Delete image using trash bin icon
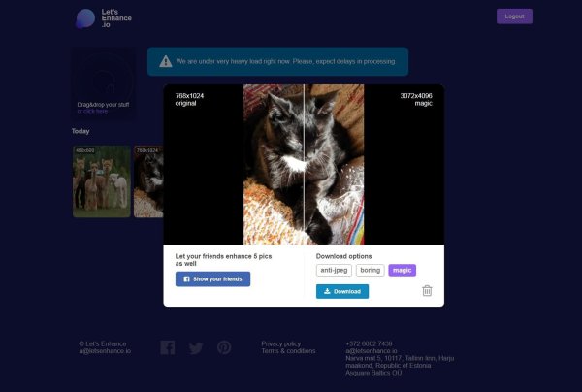The image size is (582, 392). pyautogui.click(x=427, y=290)
